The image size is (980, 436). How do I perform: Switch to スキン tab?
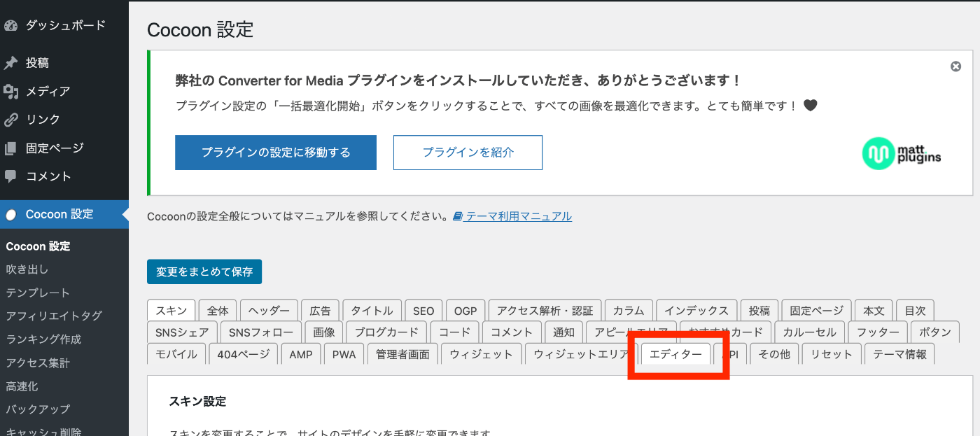point(171,311)
